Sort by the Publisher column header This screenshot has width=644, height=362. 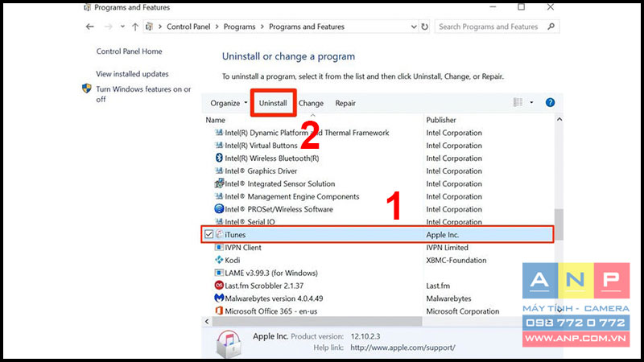(x=441, y=120)
